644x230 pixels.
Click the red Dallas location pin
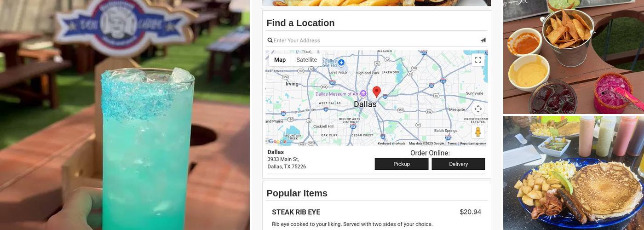[377, 92]
